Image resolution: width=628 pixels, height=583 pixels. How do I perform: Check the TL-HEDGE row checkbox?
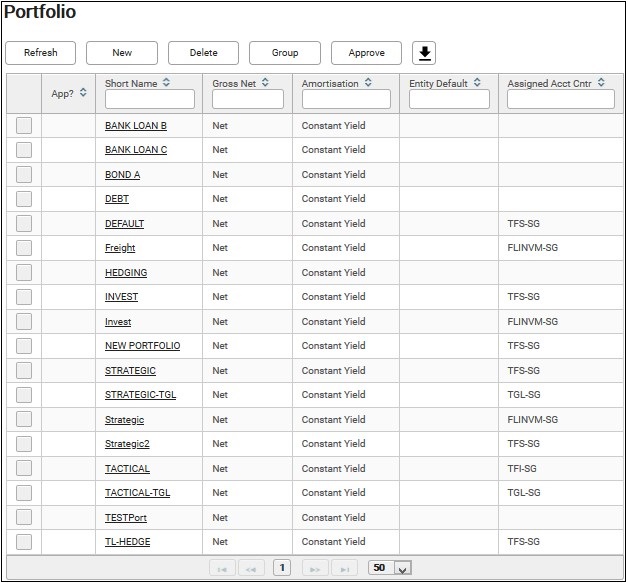pyautogui.click(x=24, y=542)
